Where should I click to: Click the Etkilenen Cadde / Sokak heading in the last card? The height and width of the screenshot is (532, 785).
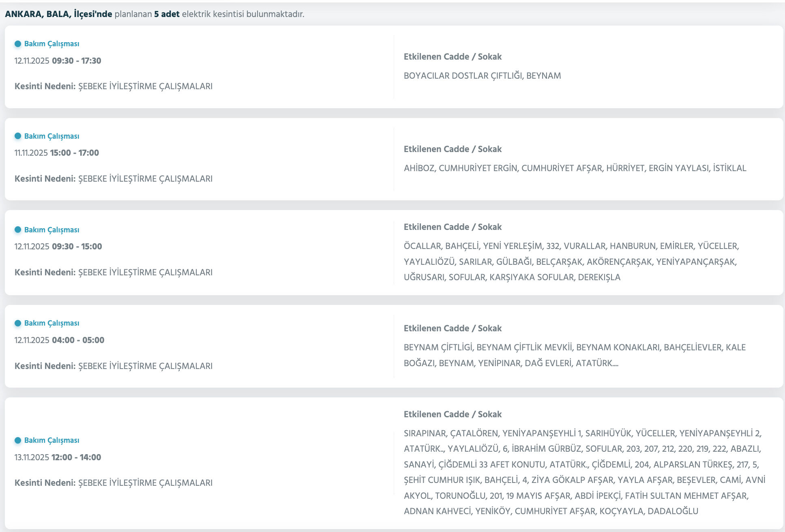[x=453, y=414]
